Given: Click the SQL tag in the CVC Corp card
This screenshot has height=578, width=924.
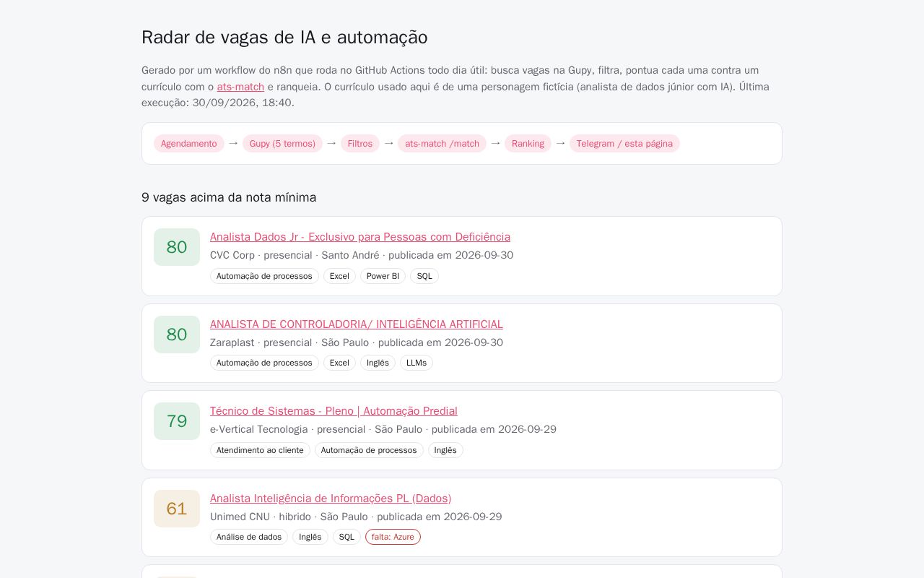Looking at the screenshot, I should click(424, 276).
